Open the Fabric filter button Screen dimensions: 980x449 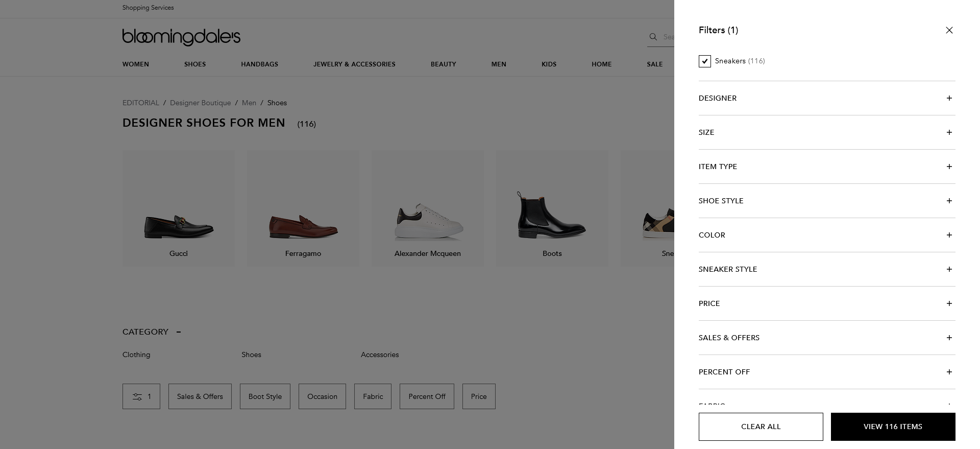(x=373, y=396)
